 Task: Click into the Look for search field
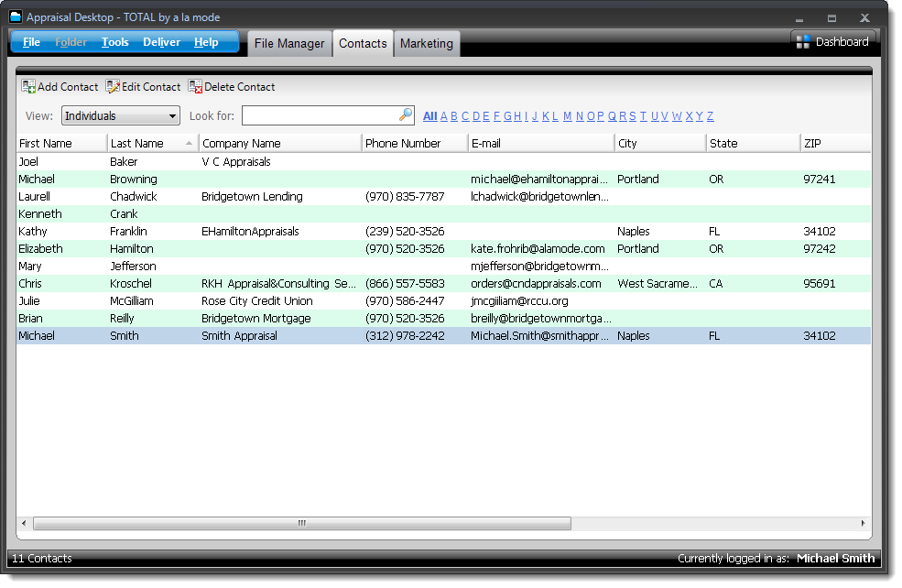(x=321, y=115)
